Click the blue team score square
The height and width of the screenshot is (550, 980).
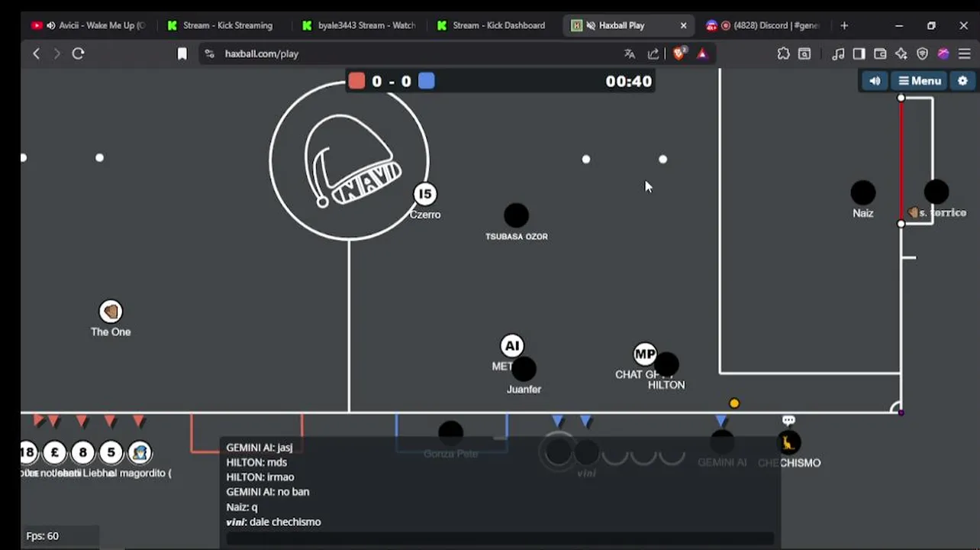pyautogui.click(x=427, y=81)
